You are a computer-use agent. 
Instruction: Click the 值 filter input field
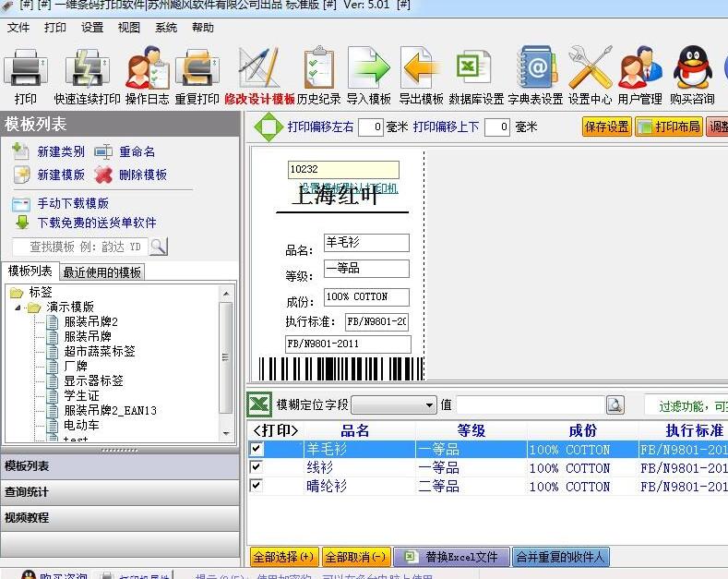531,404
